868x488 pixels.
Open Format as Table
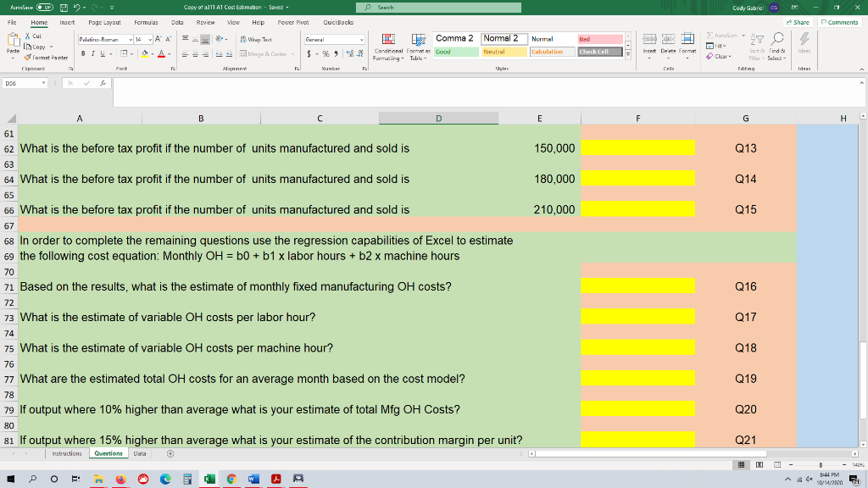pyautogui.click(x=418, y=47)
